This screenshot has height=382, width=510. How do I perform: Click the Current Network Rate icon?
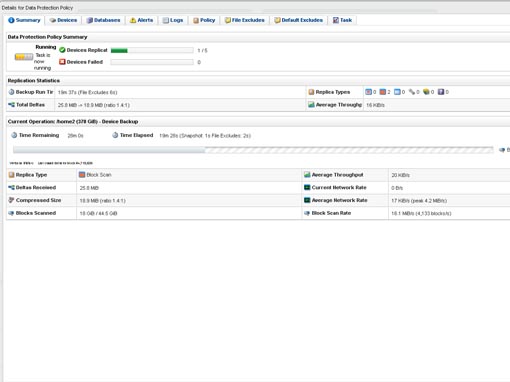[307, 187]
